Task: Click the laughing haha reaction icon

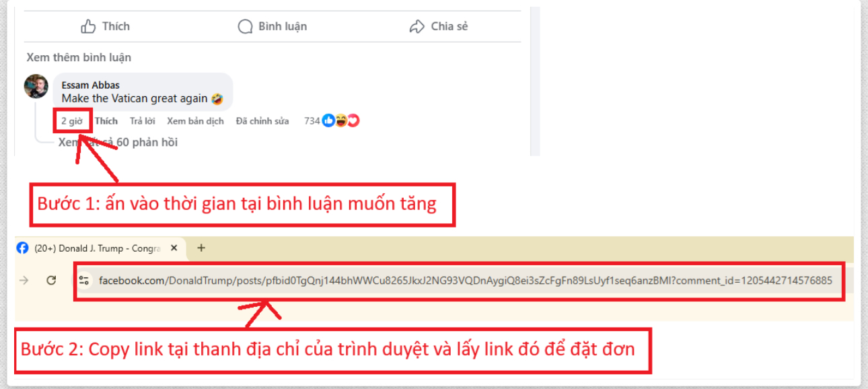Action: pos(341,121)
